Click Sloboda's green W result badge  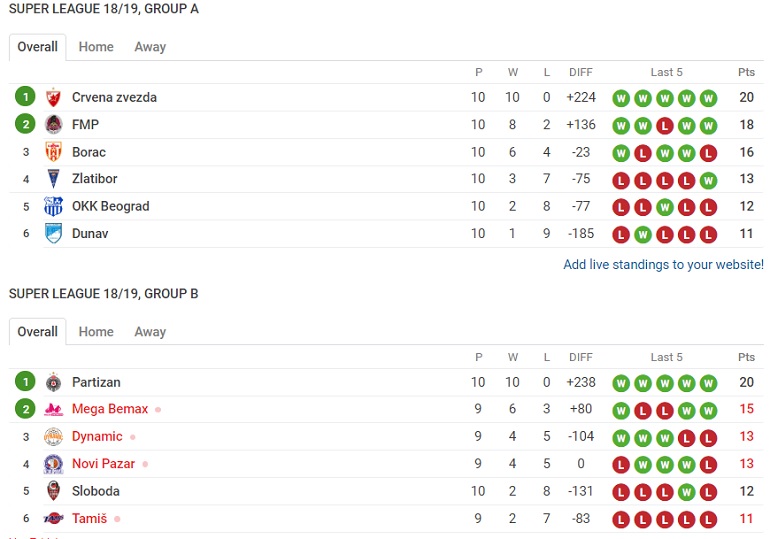[x=686, y=492]
